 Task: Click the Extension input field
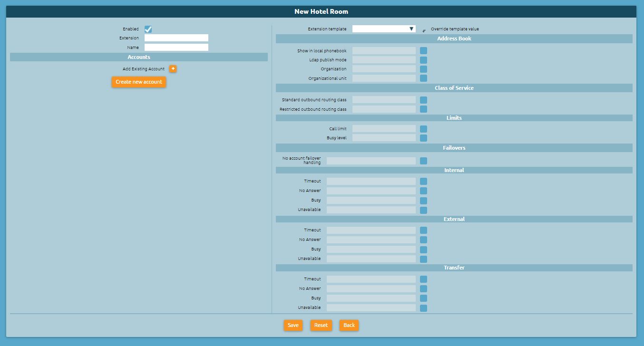tap(176, 38)
